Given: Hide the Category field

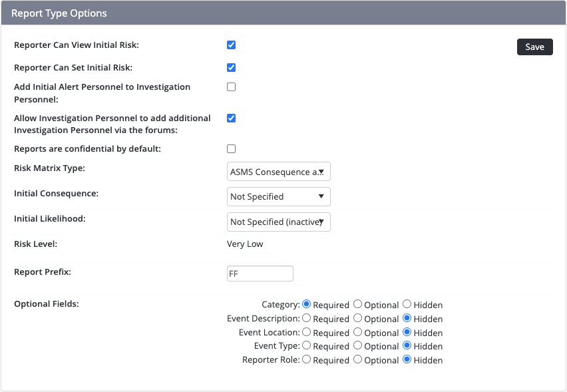Looking at the screenshot, I should [407, 305].
